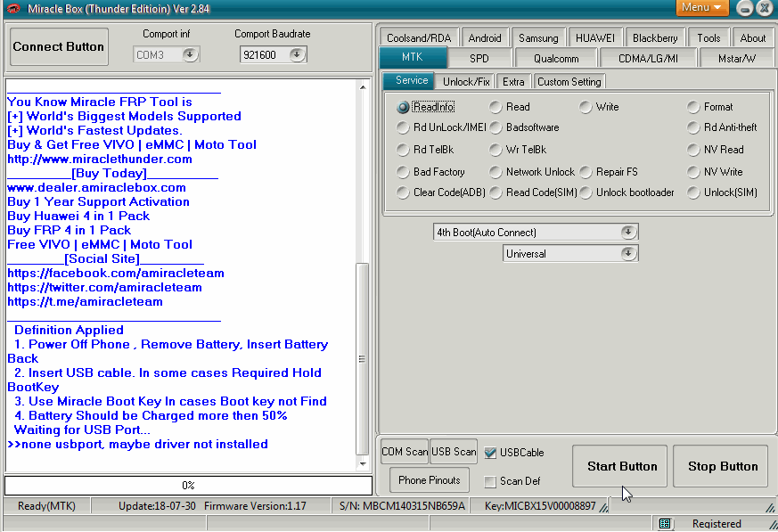Open the Samsung tab

click(538, 38)
